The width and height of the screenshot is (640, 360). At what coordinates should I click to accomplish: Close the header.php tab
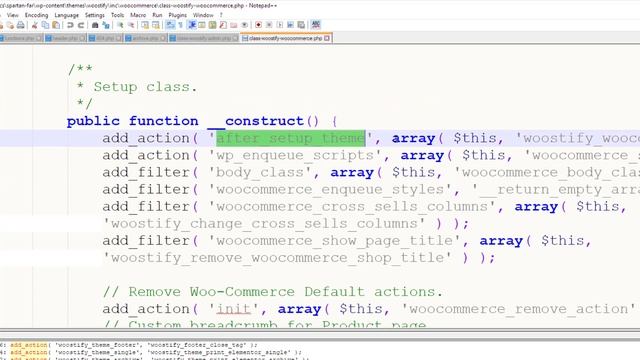click(x=82, y=38)
